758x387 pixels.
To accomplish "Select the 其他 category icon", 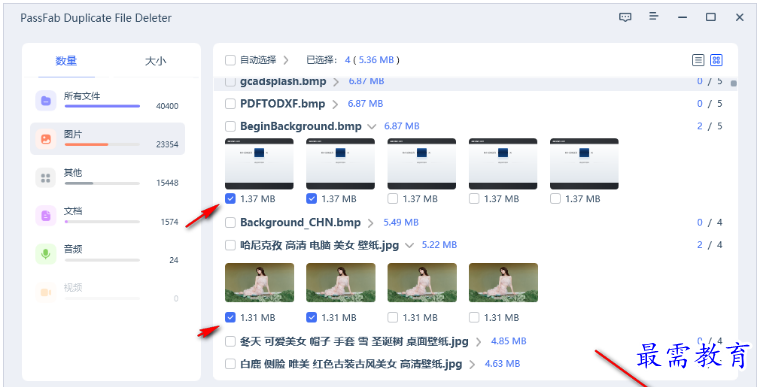I will click(x=46, y=177).
